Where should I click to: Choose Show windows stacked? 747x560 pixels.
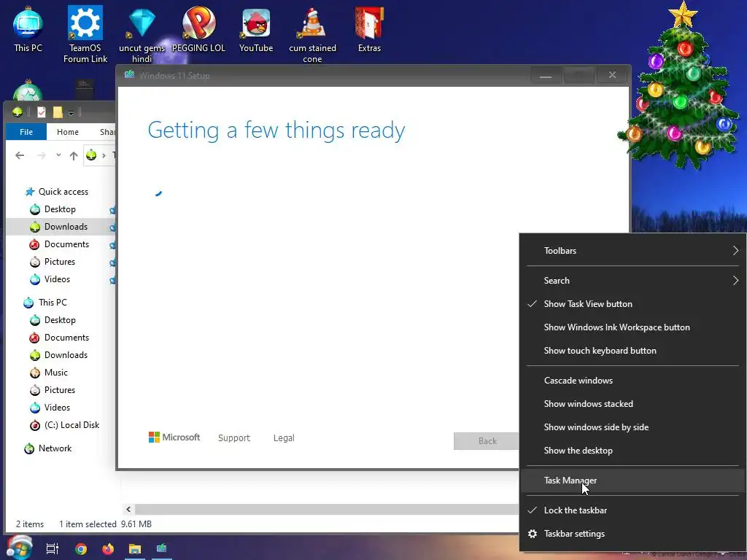point(633,404)
